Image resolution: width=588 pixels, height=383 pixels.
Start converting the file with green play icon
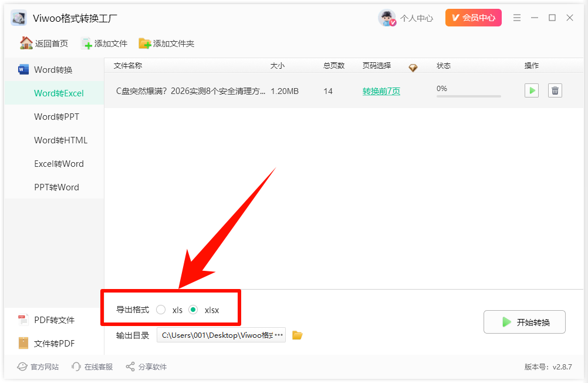tap(532, 90)
